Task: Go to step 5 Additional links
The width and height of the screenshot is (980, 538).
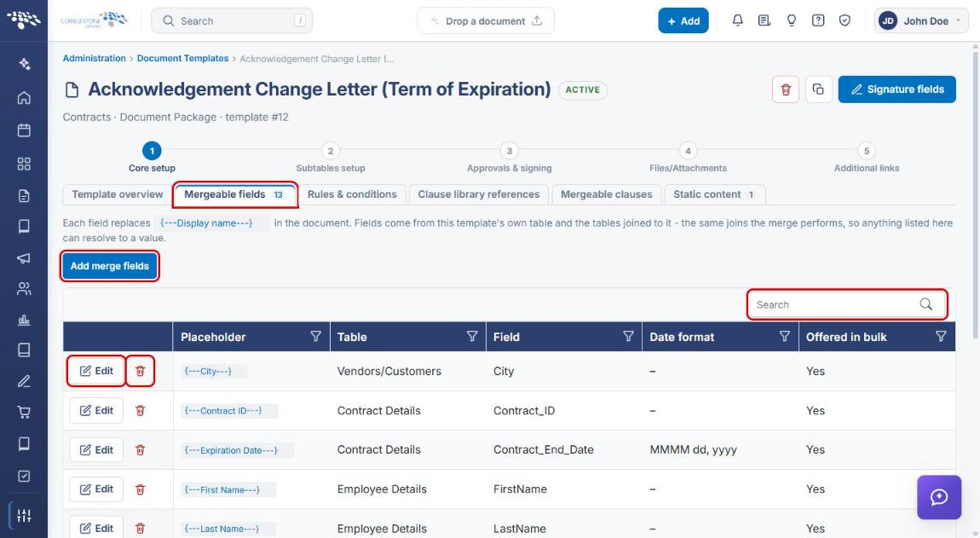Action: click(x=867, y=158)
